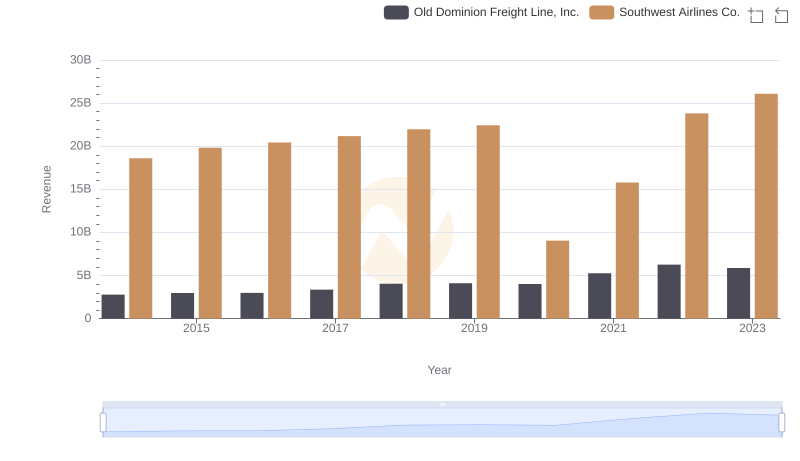Click the Old Dominion 2019 bar
Screen dimensions: 800x461
click(x=460, y=301)
